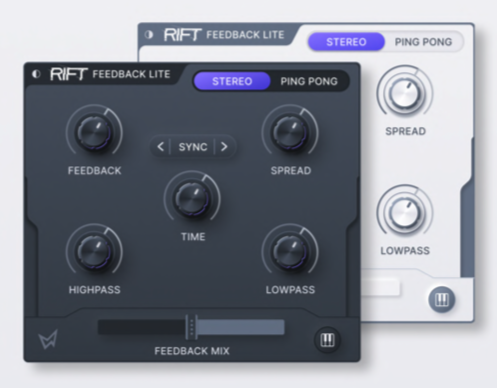Click the FEEDBACK MIX slider handle
This screenshot has width=497, height=388.
(191, 327)
